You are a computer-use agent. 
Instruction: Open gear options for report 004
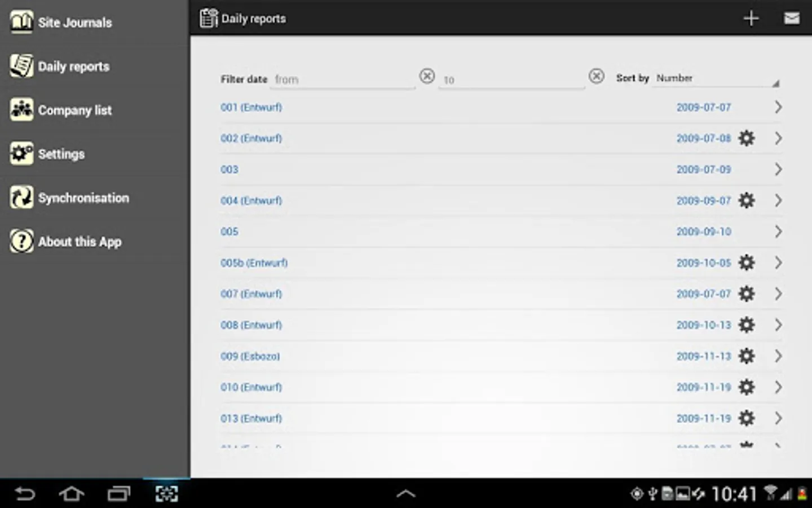point(747,200)
